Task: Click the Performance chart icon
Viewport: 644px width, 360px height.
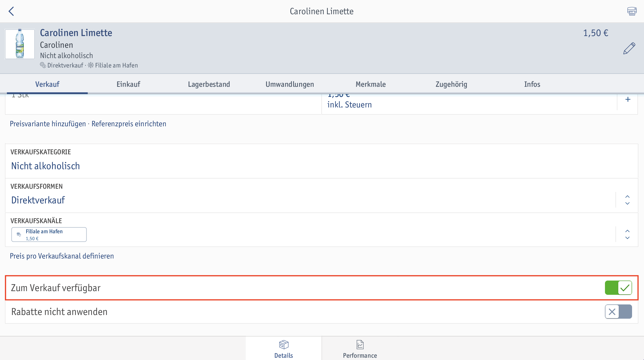Action: pos(360,345)
